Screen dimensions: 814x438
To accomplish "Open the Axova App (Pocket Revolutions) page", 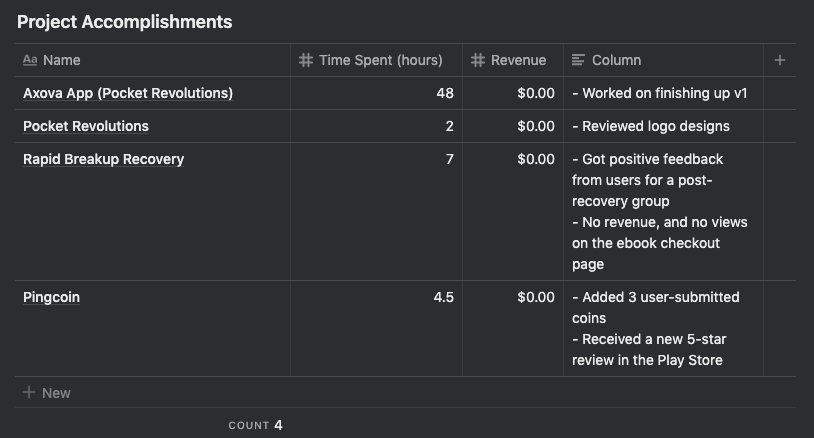I will 128,93.
